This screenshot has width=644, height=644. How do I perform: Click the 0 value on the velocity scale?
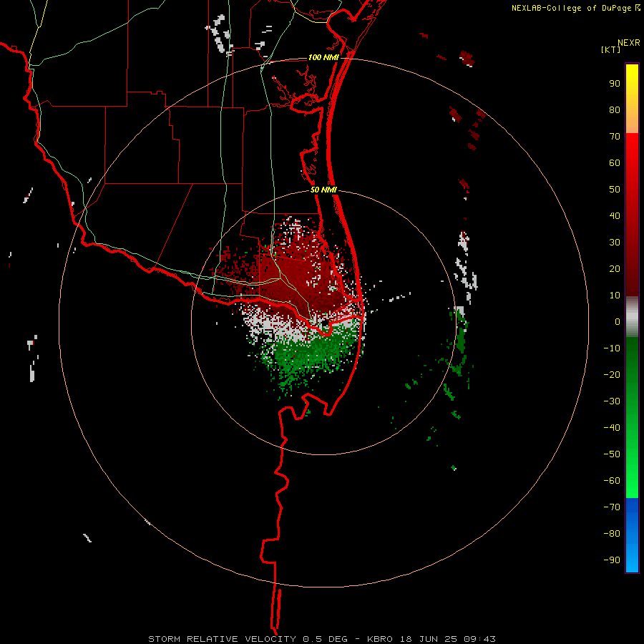[x=618, y=321]
